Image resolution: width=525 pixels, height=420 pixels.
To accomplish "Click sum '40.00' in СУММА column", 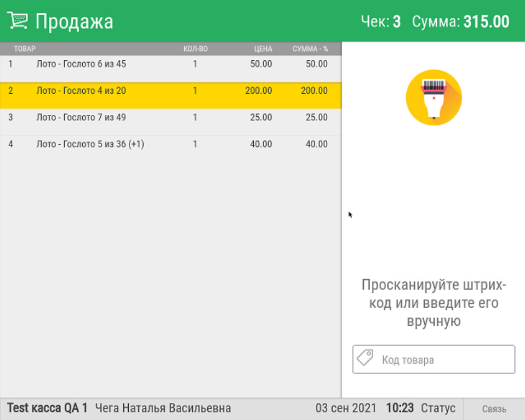I will tap(317, 144).
